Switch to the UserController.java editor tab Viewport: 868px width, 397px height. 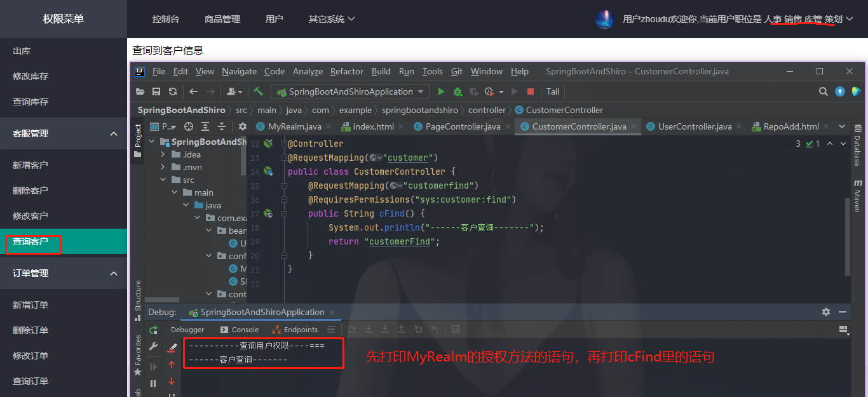(x=689, y=126)
